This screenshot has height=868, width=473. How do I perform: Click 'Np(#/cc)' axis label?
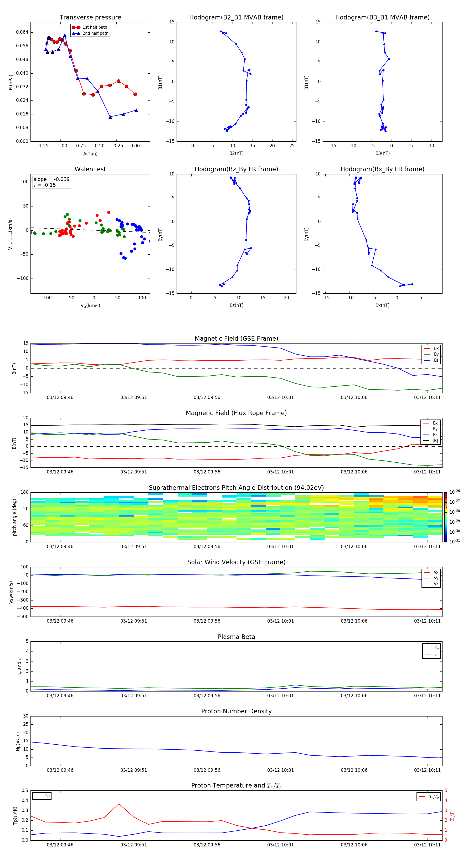pyautogui.click(x=18, y=741)
